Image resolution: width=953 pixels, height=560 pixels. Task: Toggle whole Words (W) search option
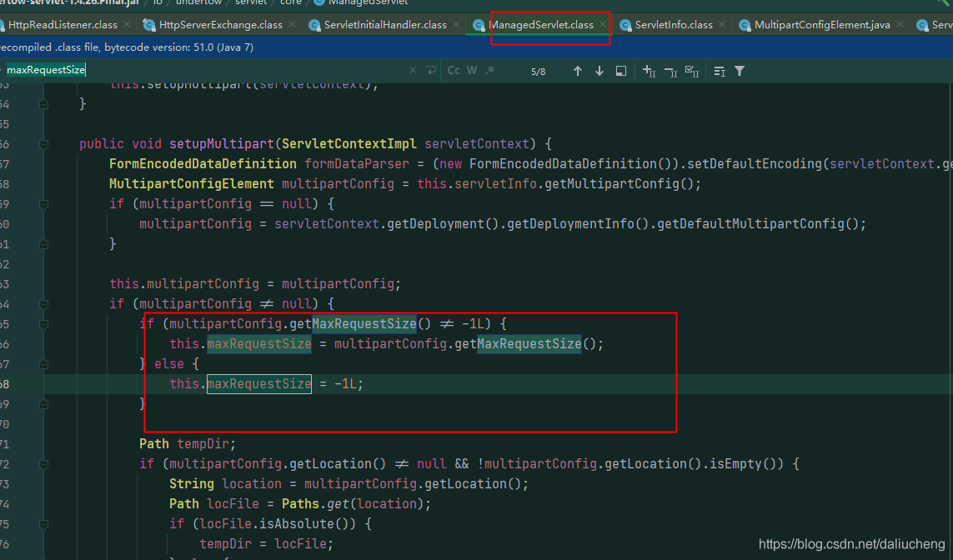(472, 71)
